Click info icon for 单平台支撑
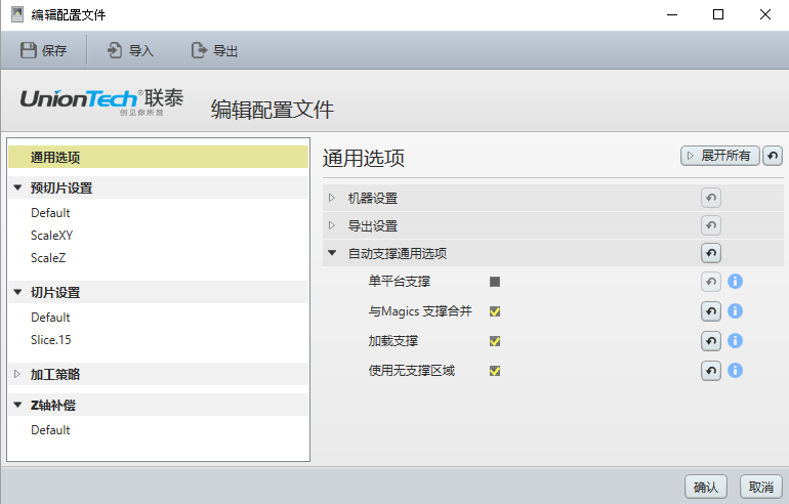The image size is (789, 504). (x=735, y=282)
